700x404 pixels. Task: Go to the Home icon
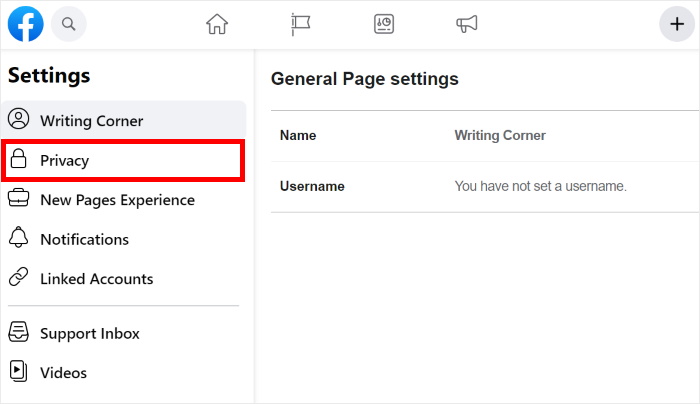click(217, 24)
